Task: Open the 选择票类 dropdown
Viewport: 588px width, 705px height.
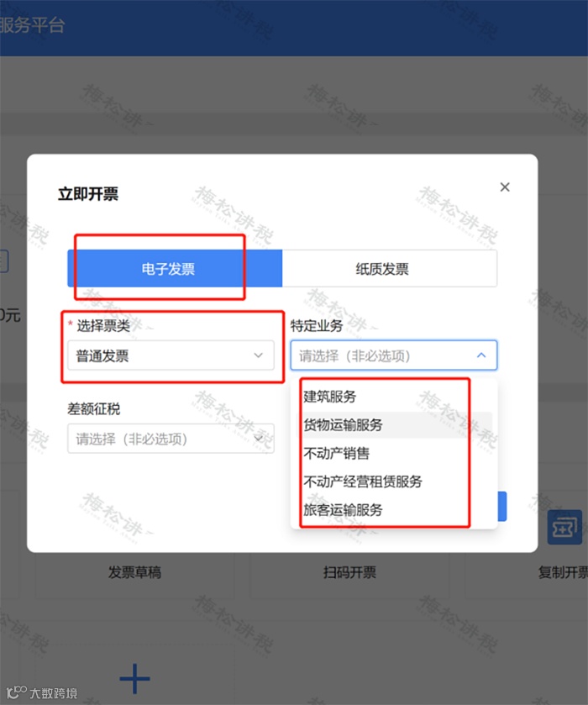Action: (x=171, y=355)
